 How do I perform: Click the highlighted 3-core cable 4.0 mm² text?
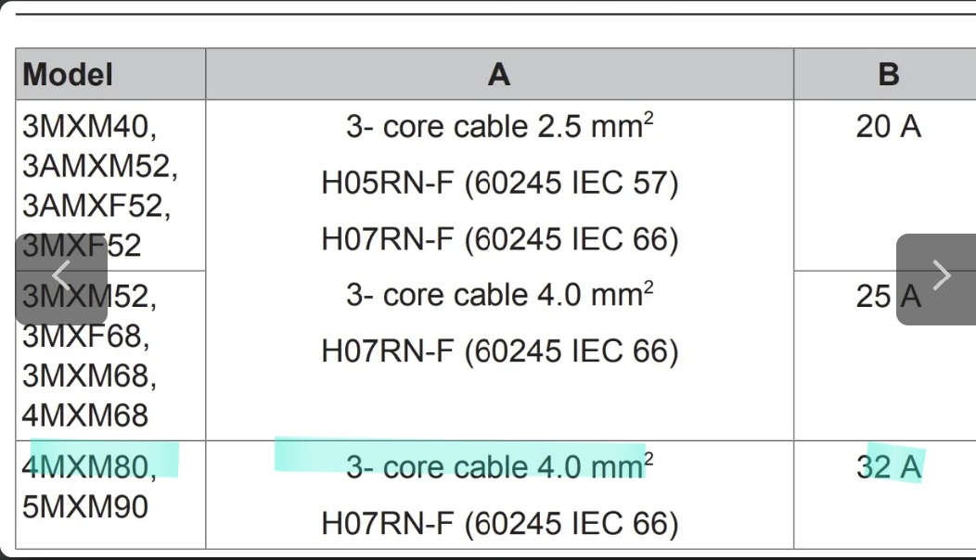point(499,466)
